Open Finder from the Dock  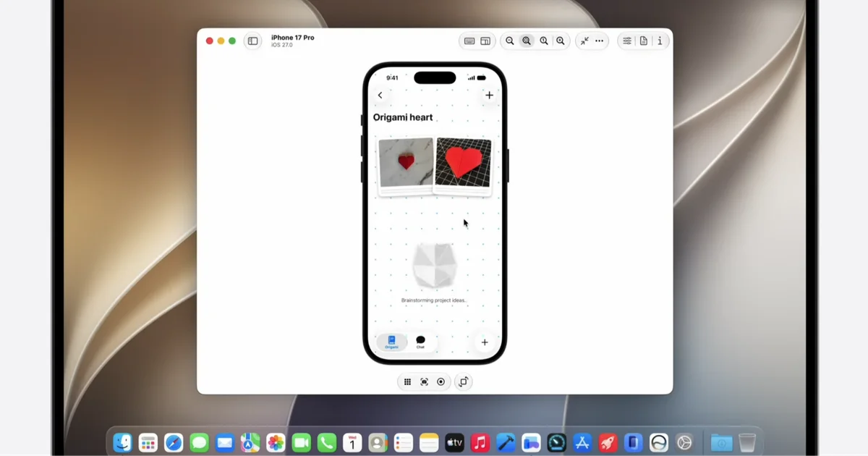(x=123, y=442)
